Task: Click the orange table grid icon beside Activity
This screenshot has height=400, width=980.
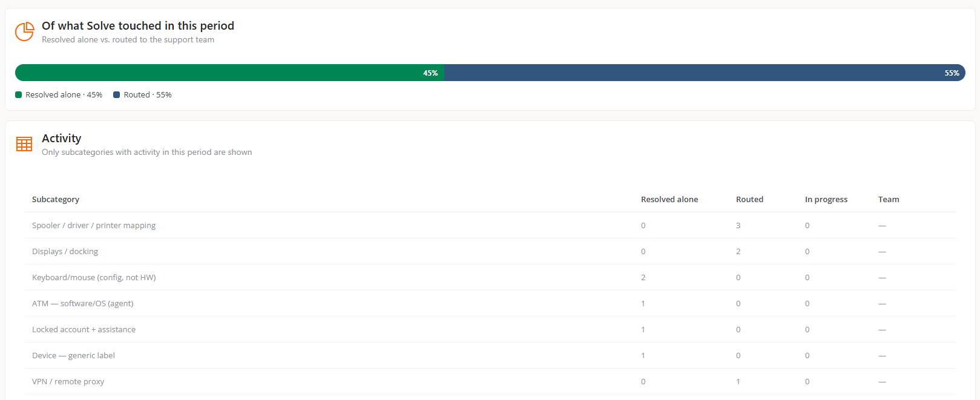Action: pyautogui.click(x=24, y=144)
